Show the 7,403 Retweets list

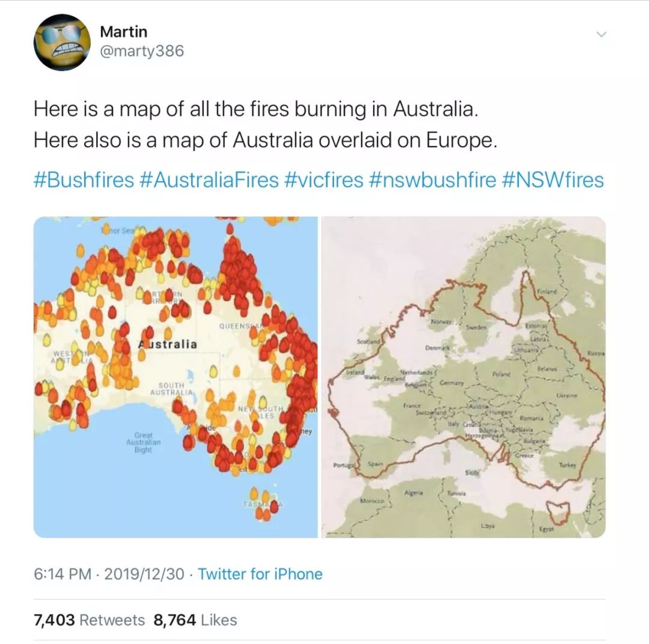(90, 620)
